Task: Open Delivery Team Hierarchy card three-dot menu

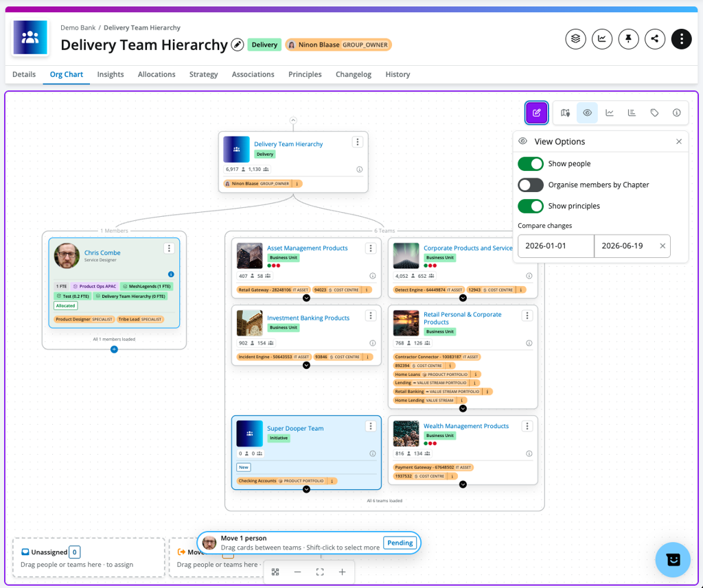Action: [357, 142]
